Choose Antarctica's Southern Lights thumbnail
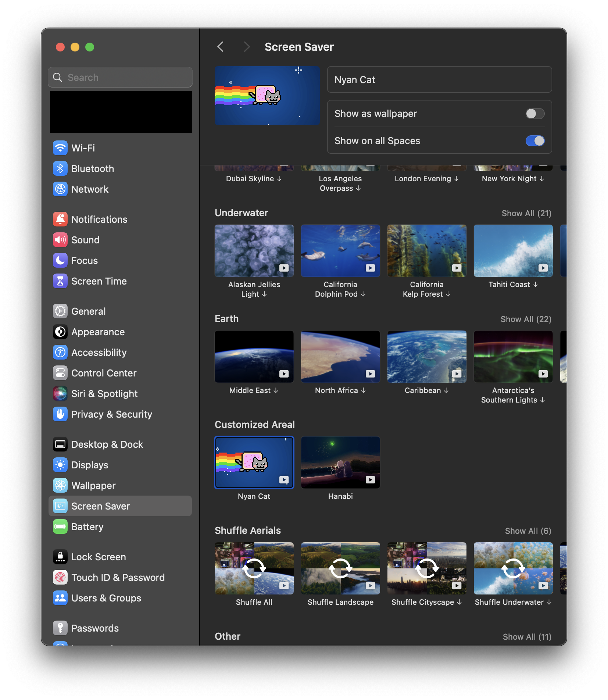Image resolution: width=608 pixels, height=700 pixels. point(513,357)
